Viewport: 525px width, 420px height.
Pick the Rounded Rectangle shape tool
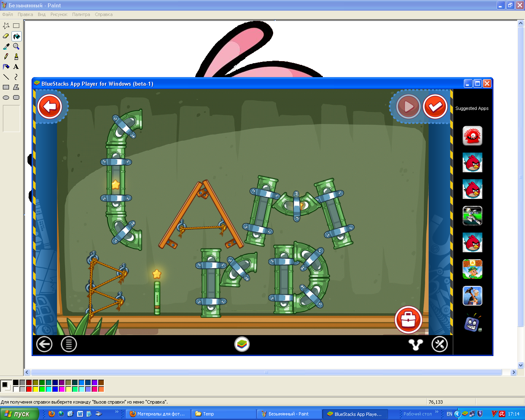(16, 97)
